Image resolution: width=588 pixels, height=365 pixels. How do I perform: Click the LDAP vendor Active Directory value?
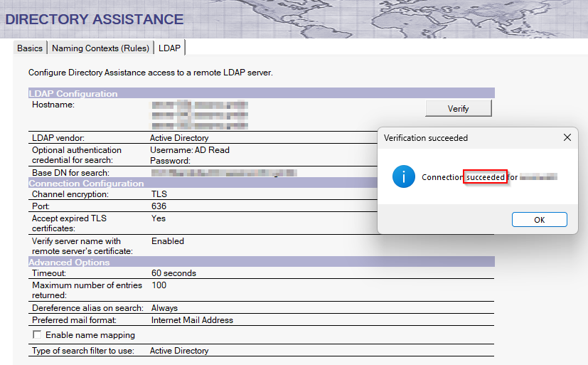tap(179, 138)
